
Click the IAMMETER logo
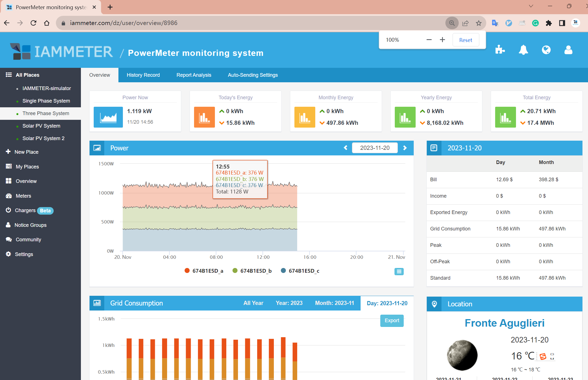62,51
